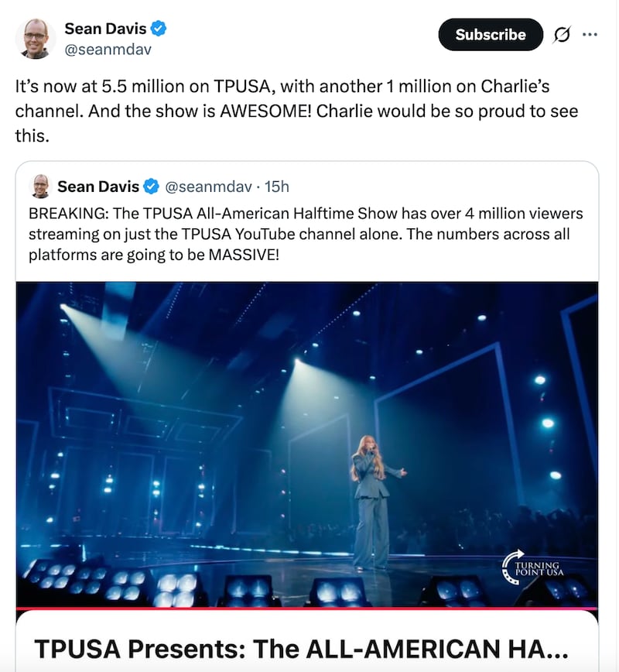This screenshot has width=619, height=672.
Task: Click the verified badge in the quoted post
Action: [152, 187]
